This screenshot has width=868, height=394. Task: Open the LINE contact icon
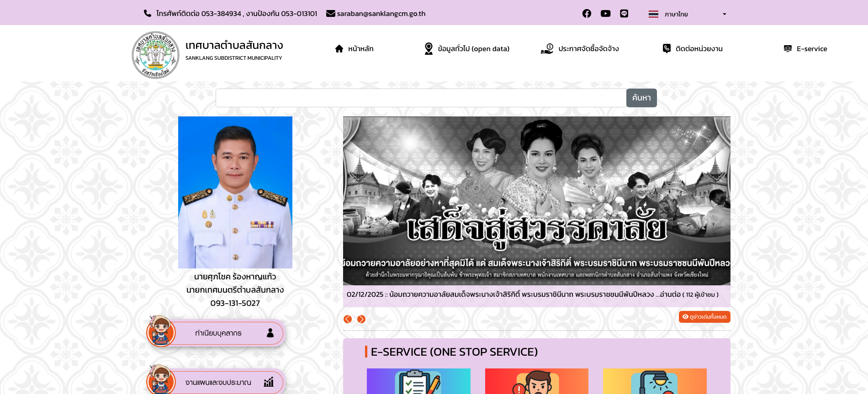click(x=624, y=14)
